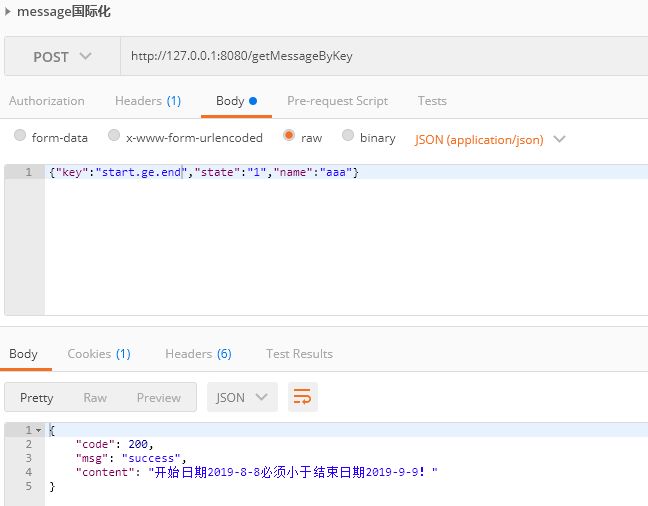Switch response view to Pretty
The image size is (648, 506).
(x=36, y=398)
